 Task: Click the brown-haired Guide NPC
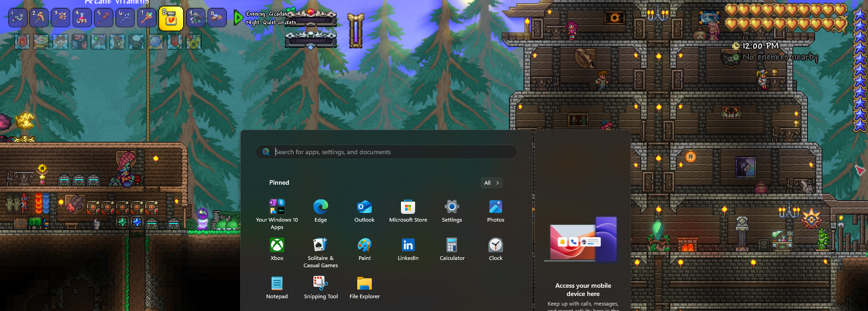pos(602,80)
